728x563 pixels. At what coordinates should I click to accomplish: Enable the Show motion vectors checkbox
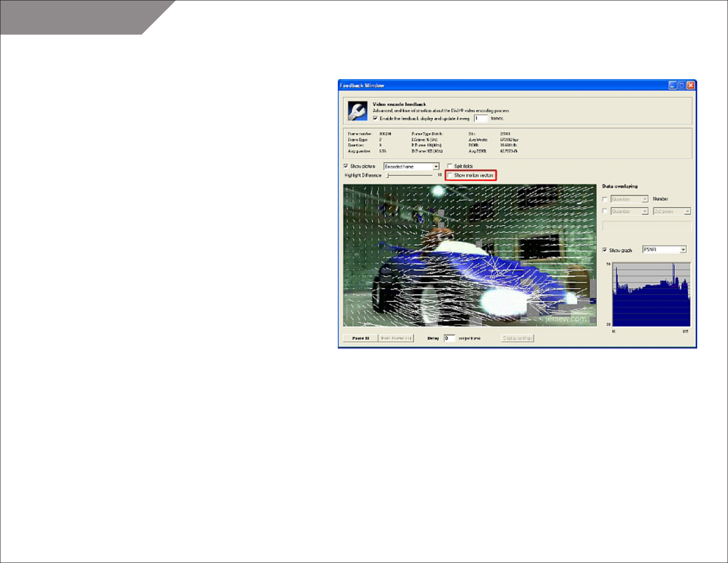click(450, 175)
